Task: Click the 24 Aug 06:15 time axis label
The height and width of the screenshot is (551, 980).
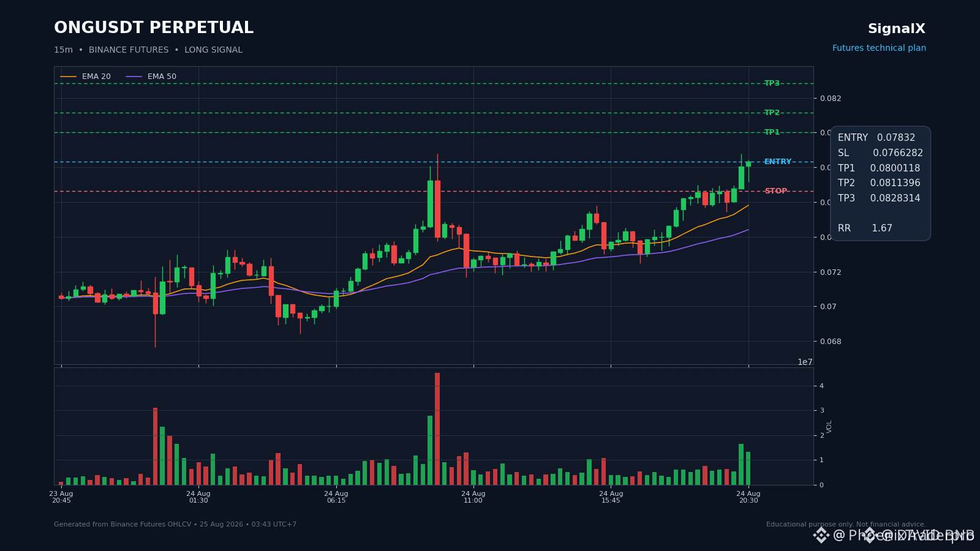Action: [x=336, y=497]
